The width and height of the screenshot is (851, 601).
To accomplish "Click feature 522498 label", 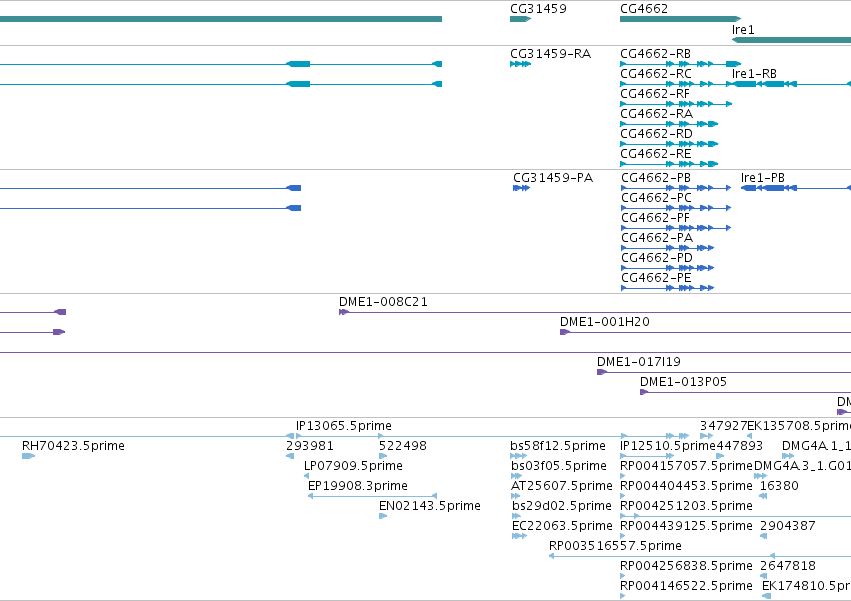I will 403,446.
